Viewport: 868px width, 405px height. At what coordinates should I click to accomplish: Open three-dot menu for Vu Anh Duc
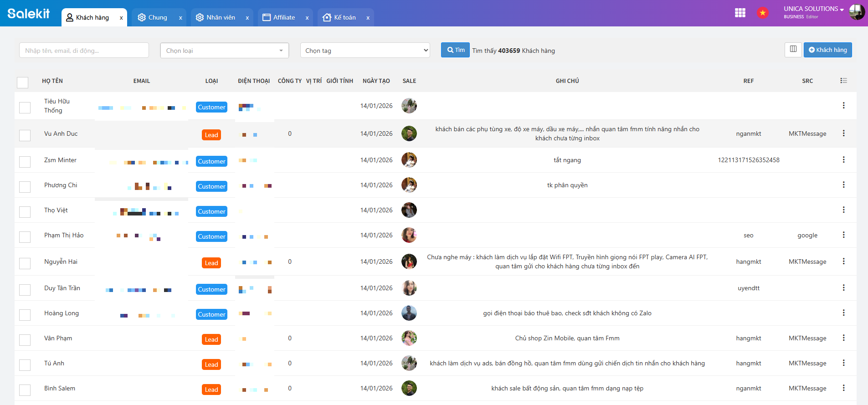(843, 133)
